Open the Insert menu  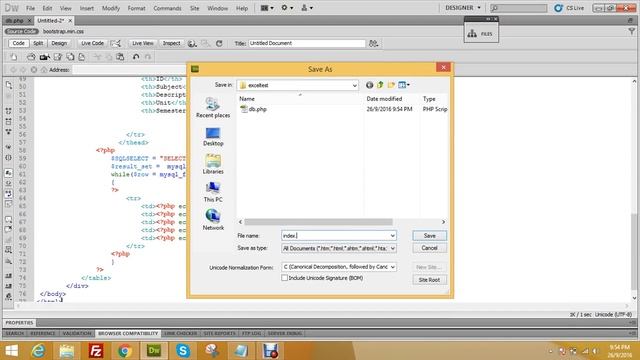[87, 8]
